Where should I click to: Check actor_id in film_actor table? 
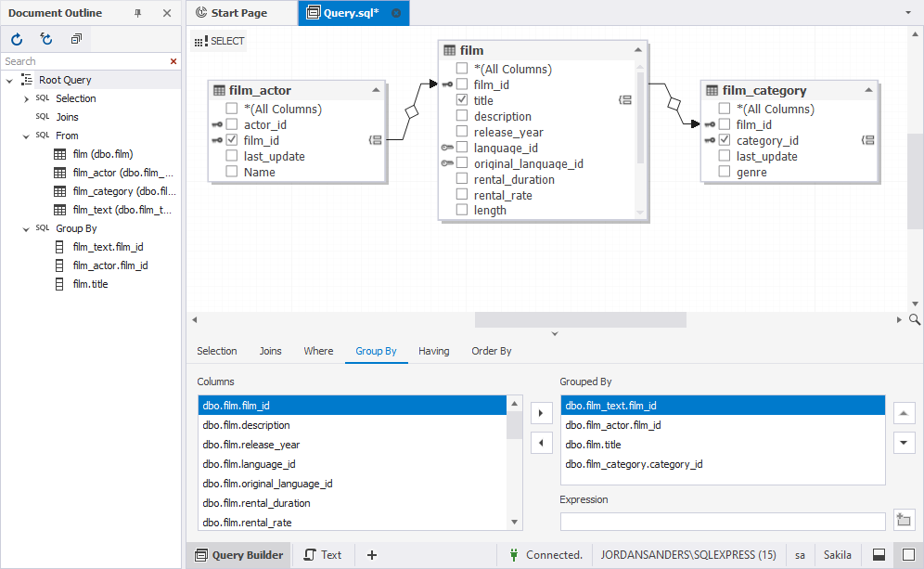(x=232, y=124)
